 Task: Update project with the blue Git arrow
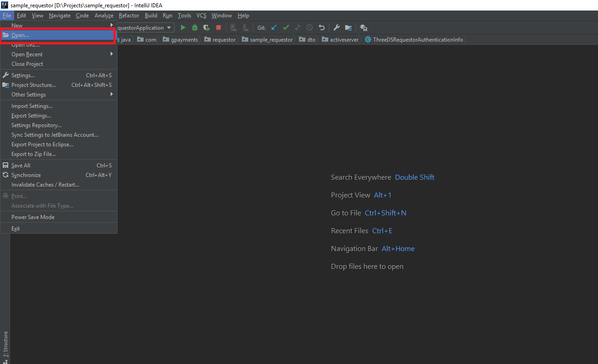(274, 28)
